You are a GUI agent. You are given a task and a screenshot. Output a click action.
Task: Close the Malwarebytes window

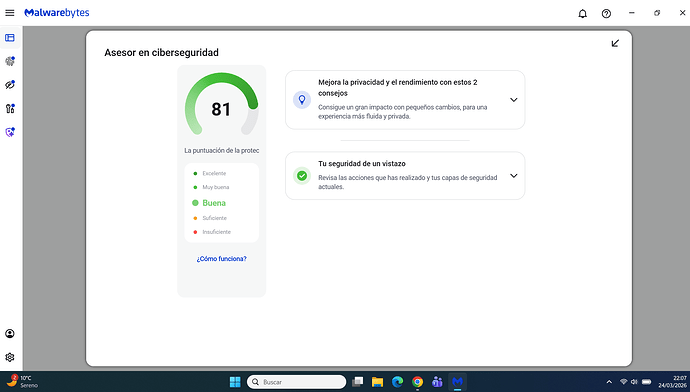[x=682, y=13]
